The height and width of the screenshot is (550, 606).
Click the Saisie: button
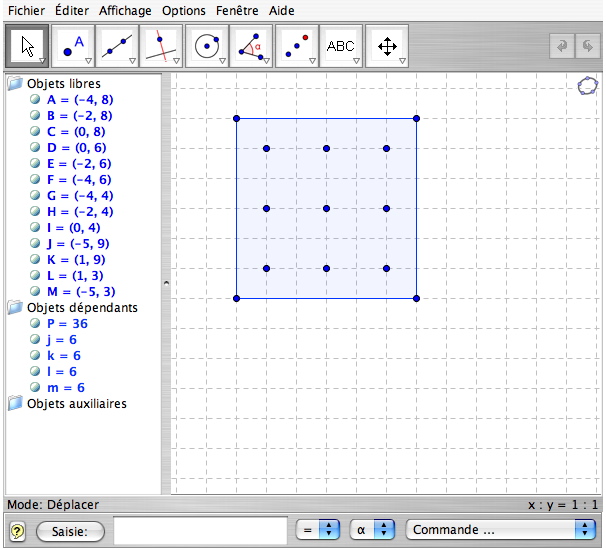point(70,531)
